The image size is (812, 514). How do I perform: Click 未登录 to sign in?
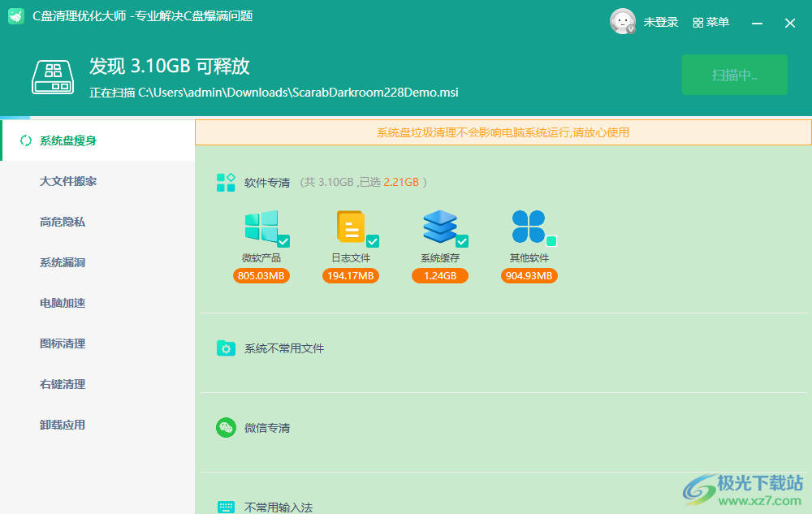[x=659, y=22]
